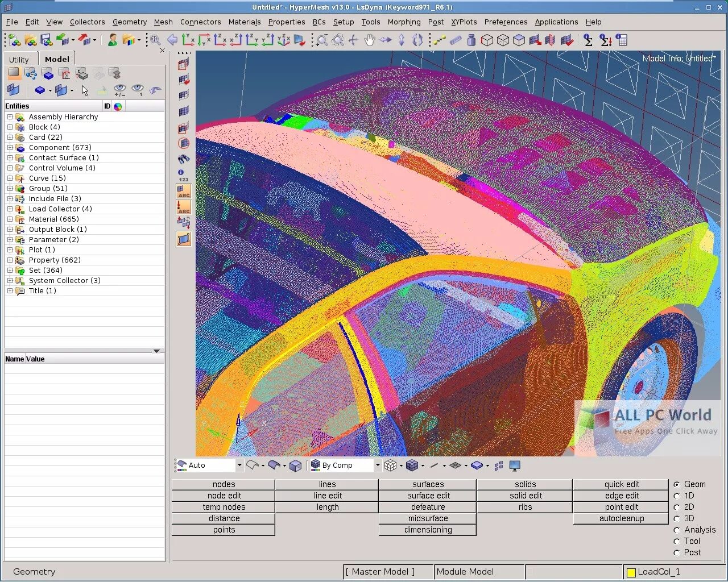The height and width of the screenshot is (582, 728).
Task: Switch to the Utility tab
Action: 19,60
